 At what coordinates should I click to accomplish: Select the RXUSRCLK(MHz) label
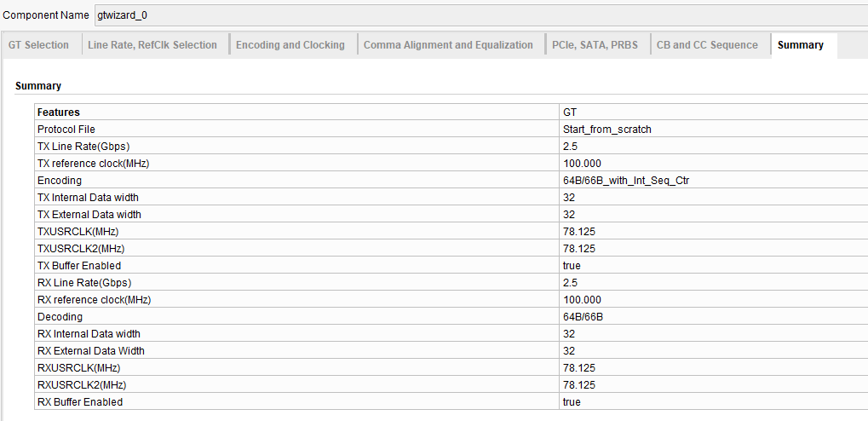click(x=78, y=368)
